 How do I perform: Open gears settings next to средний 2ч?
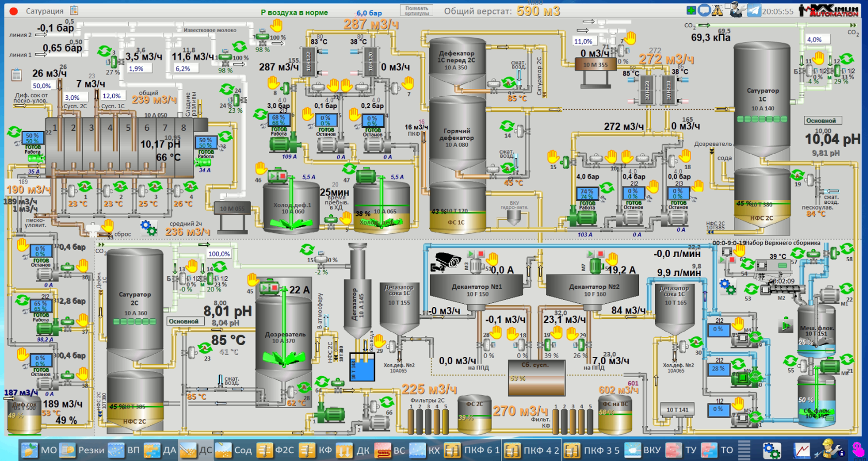click(149, 227)
